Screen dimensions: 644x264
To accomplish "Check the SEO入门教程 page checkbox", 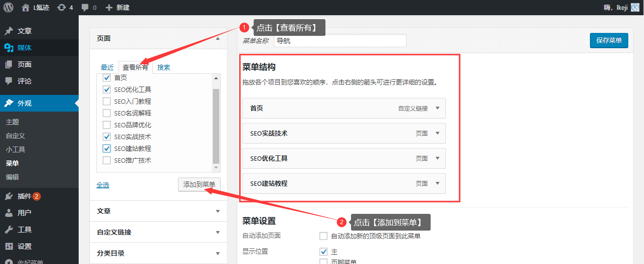I will [107, 101].
